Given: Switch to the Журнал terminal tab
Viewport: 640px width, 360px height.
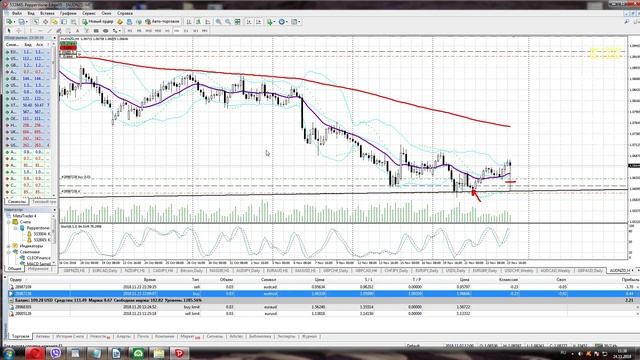Looking at the screenshot, I should (x=309, y=336).
